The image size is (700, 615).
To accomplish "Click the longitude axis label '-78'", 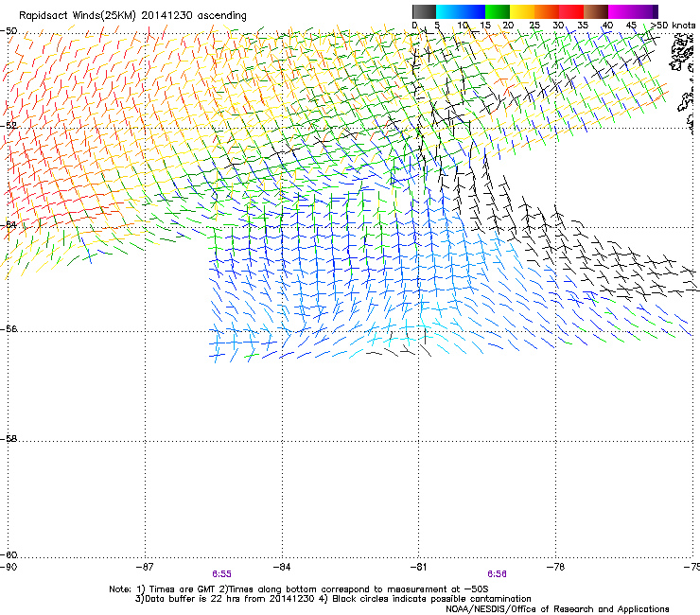I will coord(555,567).
